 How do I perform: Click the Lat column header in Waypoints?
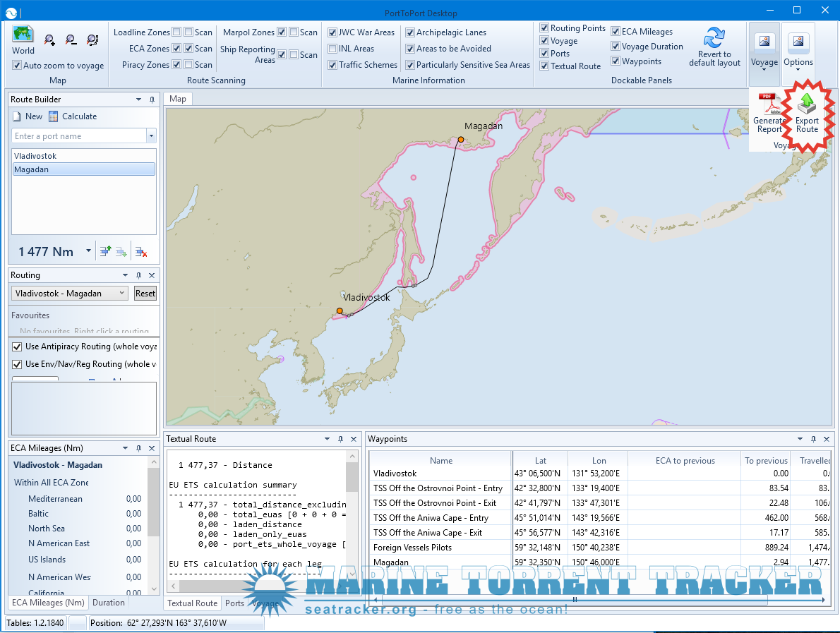coord(540,461)
